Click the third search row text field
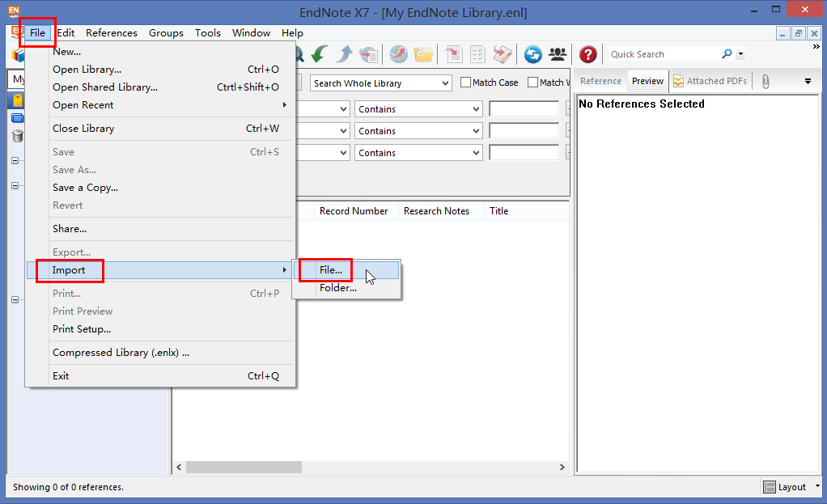This screenshot has width=827, height=504. pyautogui.click(x=524, y=153)
